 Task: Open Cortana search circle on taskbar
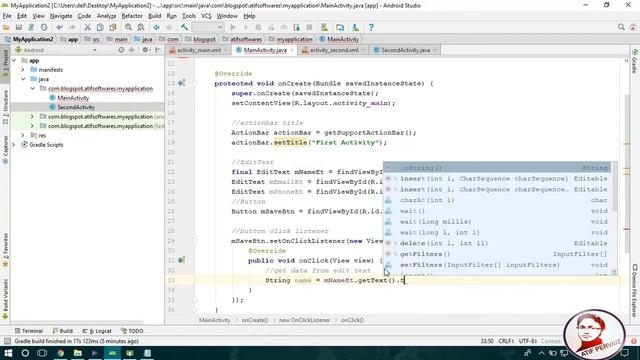tap(25, 353)
